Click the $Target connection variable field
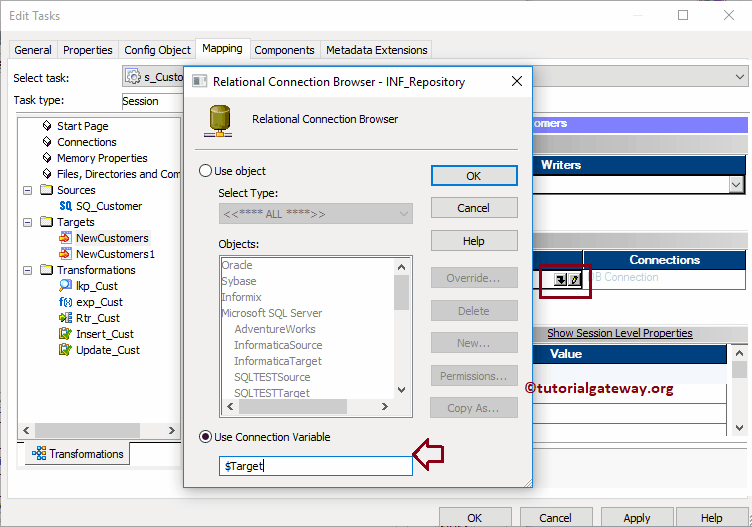 tap(316, 466)
